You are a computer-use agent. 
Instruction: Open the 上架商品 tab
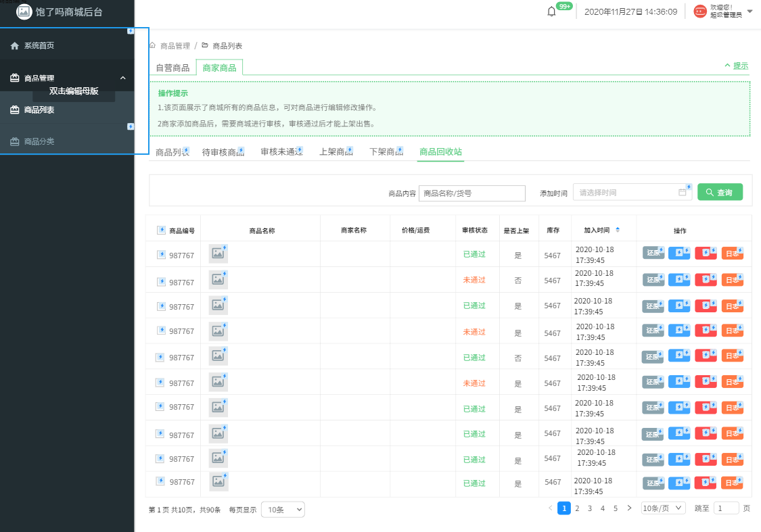coord(336,152)
